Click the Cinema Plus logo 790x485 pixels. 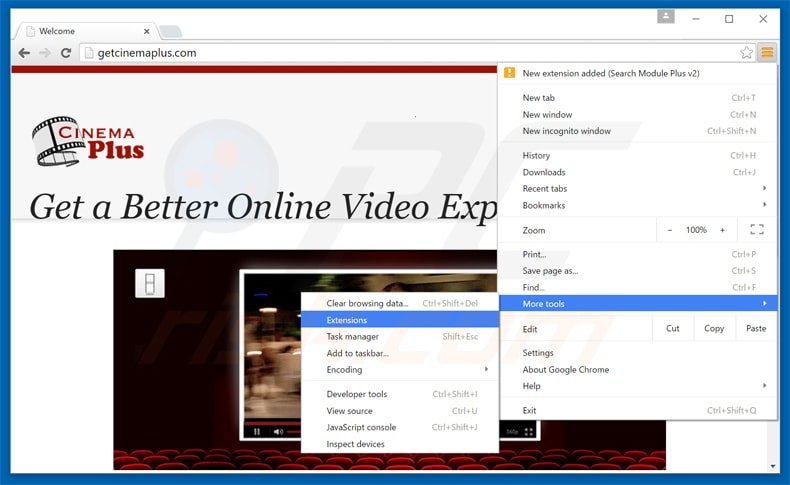click(x=88, y=142)
